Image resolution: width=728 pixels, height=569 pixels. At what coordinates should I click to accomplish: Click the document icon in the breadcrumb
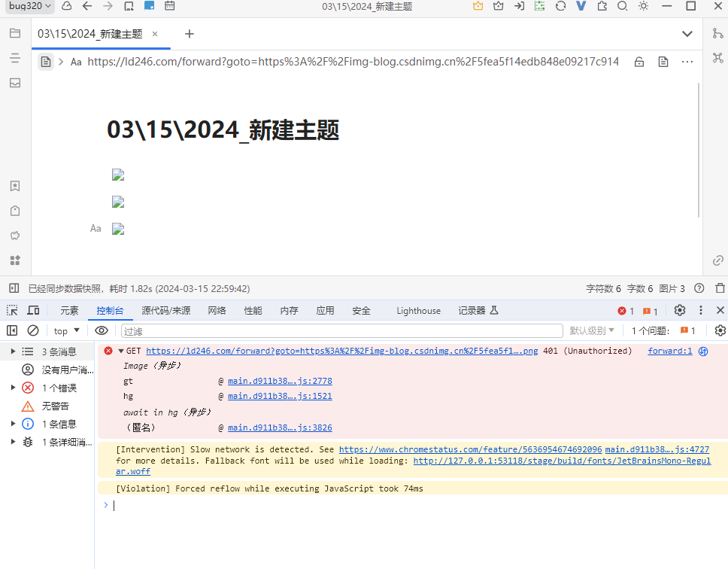[45, 62]
